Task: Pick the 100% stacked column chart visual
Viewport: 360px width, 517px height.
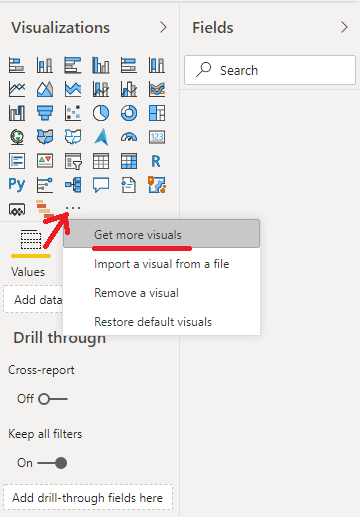Action: point(157,65)
